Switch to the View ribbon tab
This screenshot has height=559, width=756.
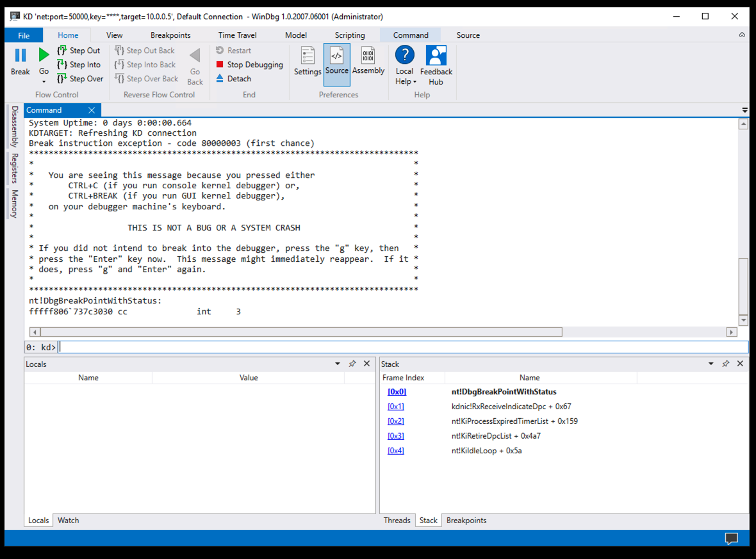[x=114, y=35]
